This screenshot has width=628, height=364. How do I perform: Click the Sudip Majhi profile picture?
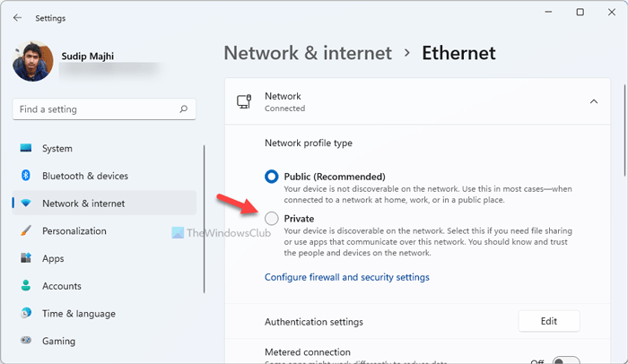click(x=33, y=62)
